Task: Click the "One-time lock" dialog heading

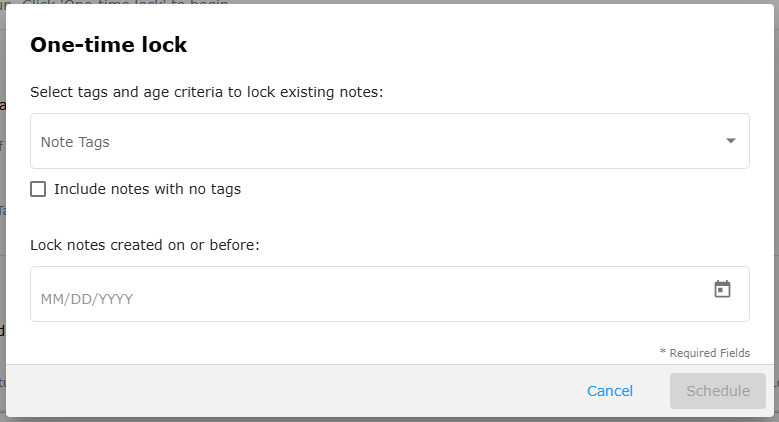Action: click(x=108, y=45)
